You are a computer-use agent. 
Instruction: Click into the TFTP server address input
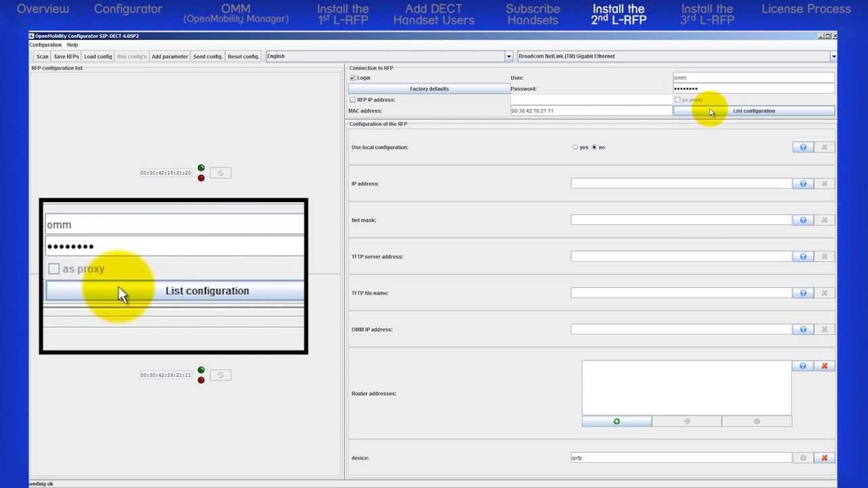click(681, 256)
